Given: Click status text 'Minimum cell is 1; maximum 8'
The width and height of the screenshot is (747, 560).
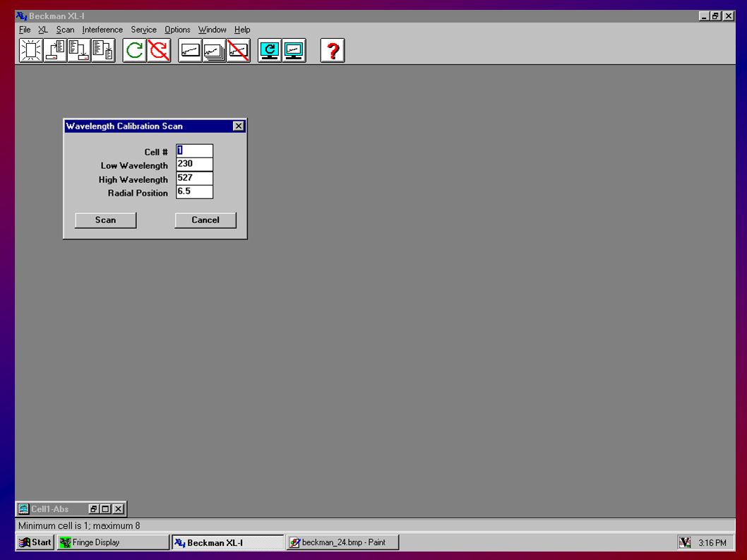Looking at the screenshot, I should point(79,525).
